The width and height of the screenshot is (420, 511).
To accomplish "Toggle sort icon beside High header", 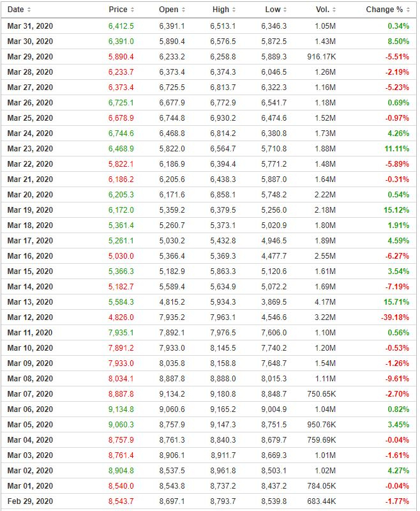I will point(234,10).
